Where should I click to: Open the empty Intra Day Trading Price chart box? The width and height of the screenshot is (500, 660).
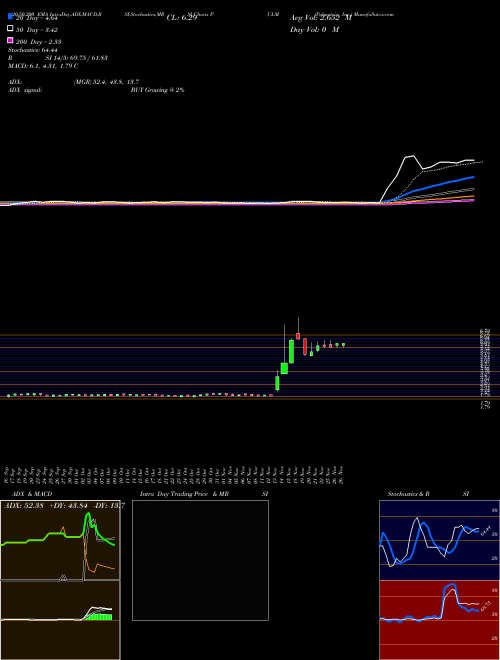coord(200,560)
